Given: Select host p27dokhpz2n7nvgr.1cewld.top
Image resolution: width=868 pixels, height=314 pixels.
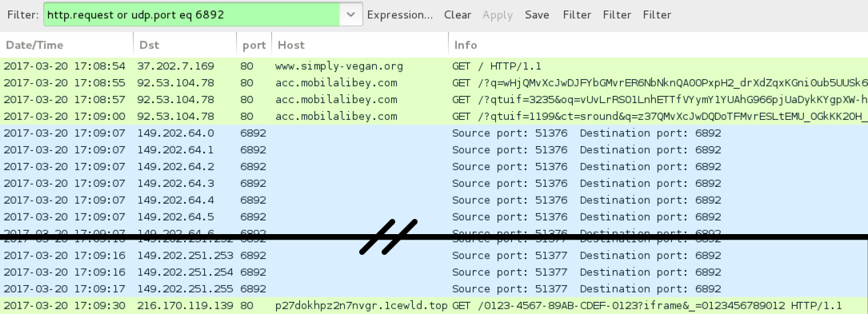Looking at the screenshot, I should click(361, 306).
